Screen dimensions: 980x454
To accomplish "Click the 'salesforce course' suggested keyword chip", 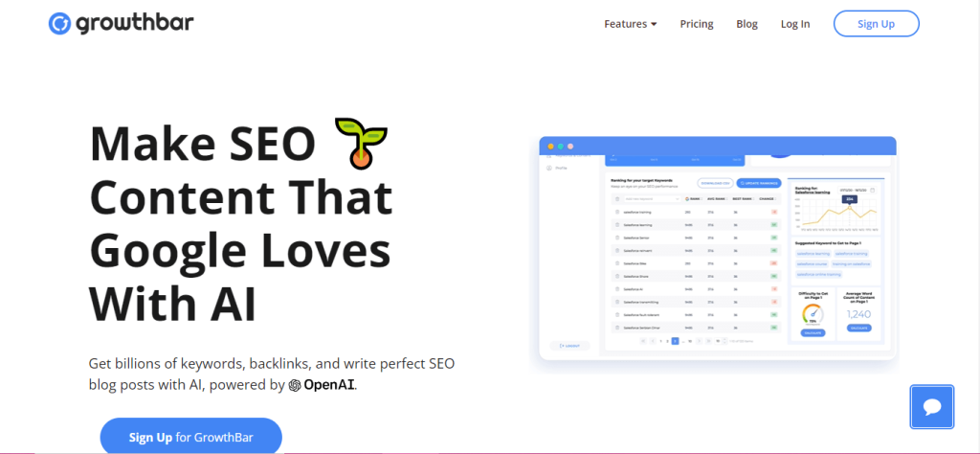I will pyautogui.click(x=812, y=264).
